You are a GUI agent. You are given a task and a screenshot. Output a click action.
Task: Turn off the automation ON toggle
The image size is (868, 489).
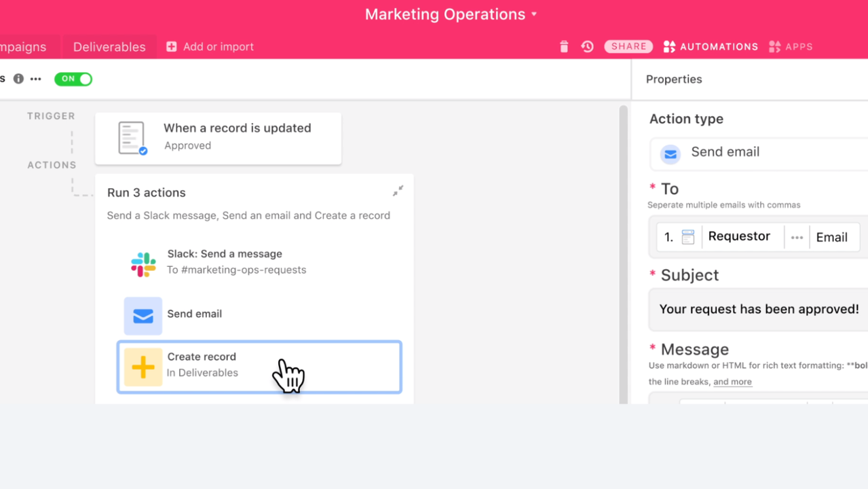(73, 79)
